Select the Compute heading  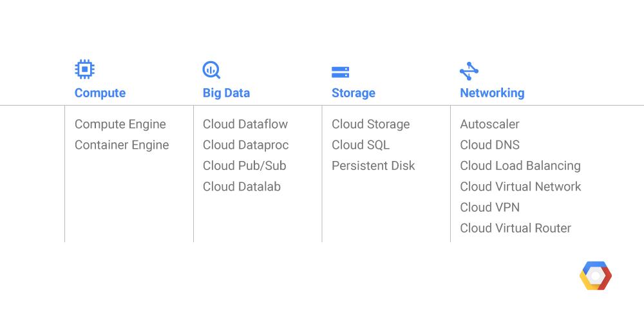click(100, 93)
